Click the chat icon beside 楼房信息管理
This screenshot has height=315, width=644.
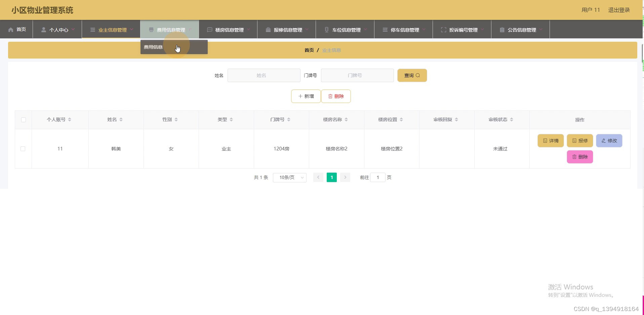209,30
